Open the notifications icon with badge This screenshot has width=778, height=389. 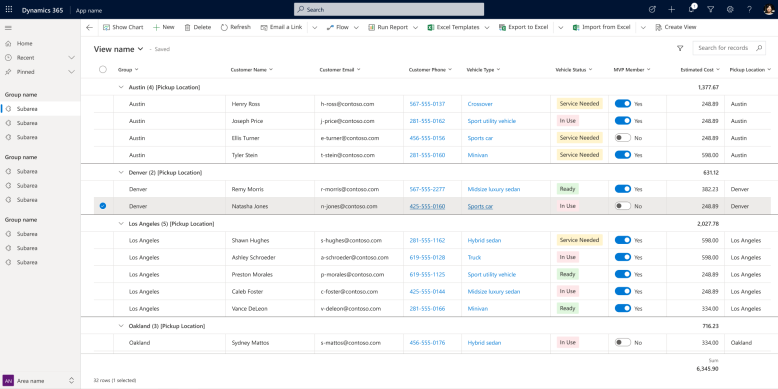[x=692, y=9]
